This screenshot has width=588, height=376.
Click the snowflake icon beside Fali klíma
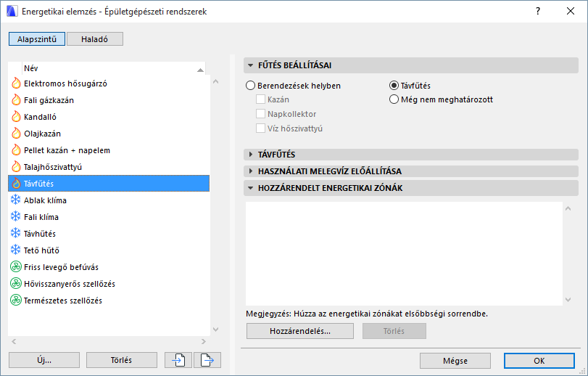pos(16,217)
